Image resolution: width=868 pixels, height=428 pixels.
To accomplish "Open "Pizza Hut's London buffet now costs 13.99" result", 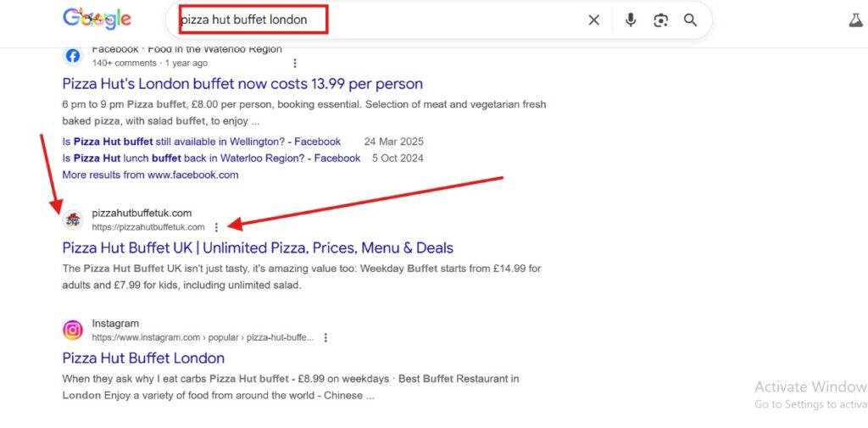I will coord(242,84).
